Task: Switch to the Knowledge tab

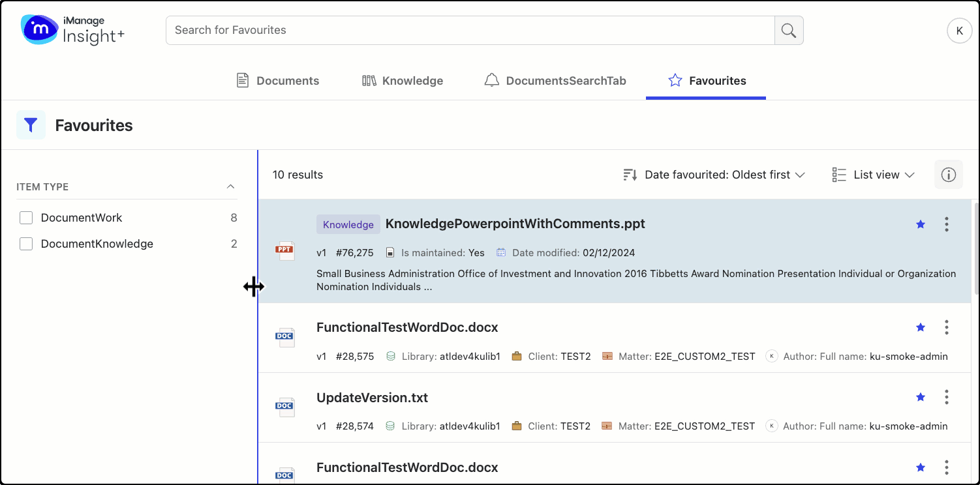Action: tap(403, 81)
